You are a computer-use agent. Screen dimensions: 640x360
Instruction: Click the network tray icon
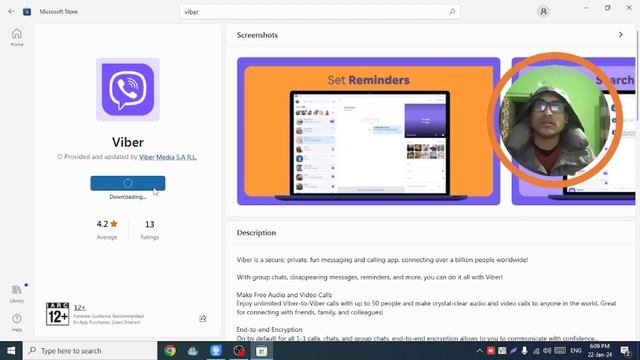tap(536, 351)
